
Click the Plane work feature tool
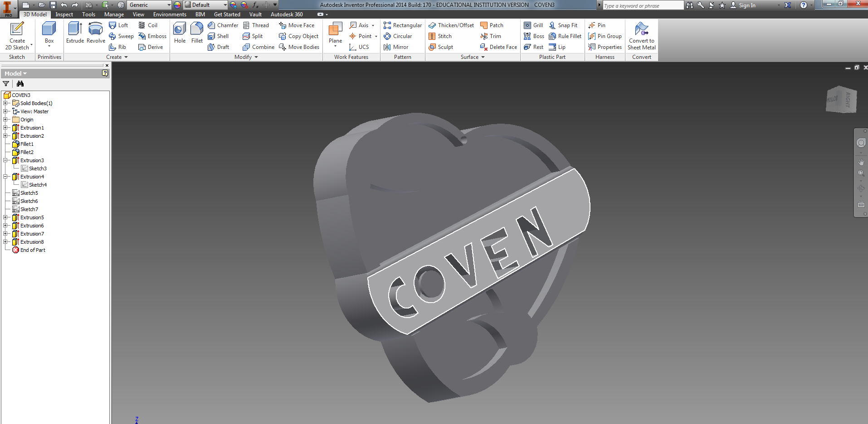pyautogui.click(x=335, y=34)
